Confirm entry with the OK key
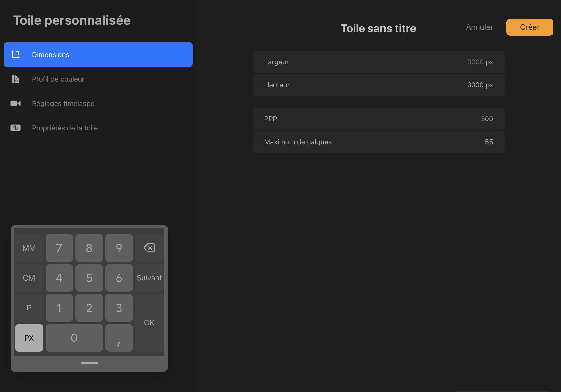The image size is (561, 392). (x=149, y=323)
